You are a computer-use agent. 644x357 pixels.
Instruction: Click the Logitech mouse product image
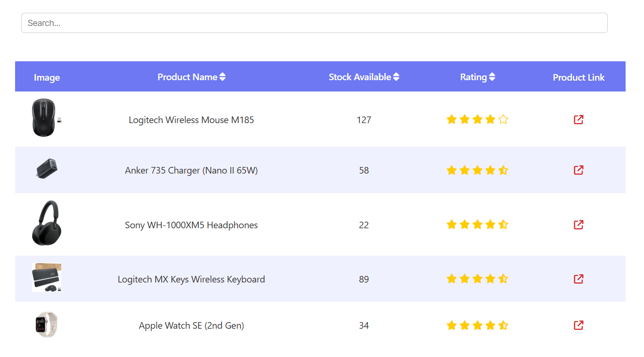46,118
